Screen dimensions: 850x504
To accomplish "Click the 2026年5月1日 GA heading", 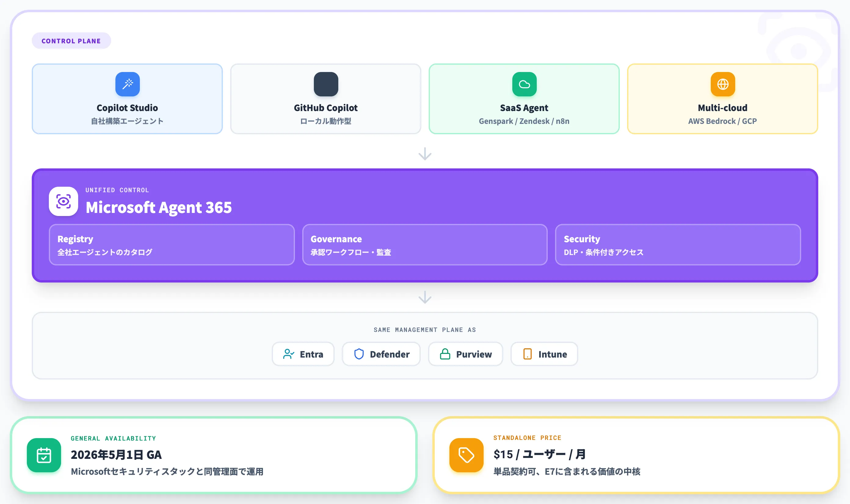I will pyautogui.click(x=116, y=455).
